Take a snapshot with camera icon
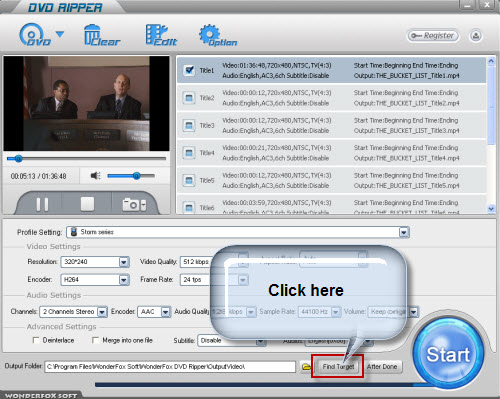 134,204
